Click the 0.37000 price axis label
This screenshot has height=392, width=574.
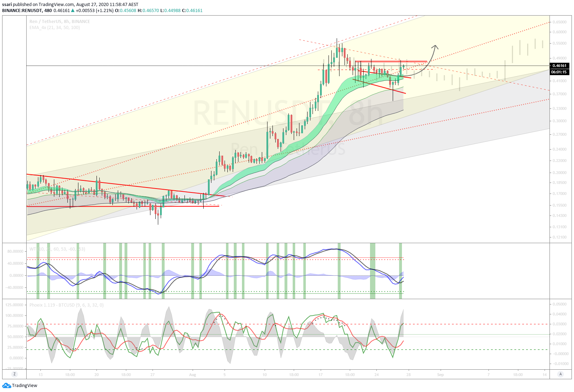tap(559, 94)
